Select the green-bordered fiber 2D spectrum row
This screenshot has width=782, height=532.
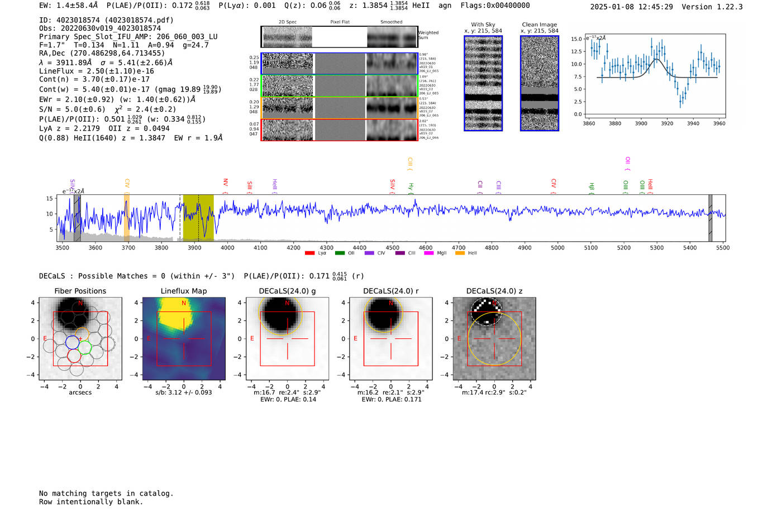tap(339, 86)
